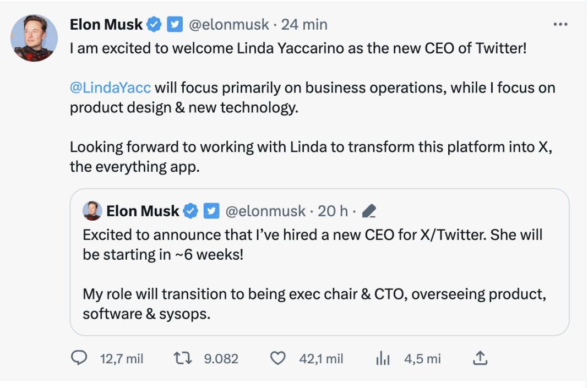Toggle the like on this tweet
This screenshot has width=588, height=388.
[x=277, y=358]
